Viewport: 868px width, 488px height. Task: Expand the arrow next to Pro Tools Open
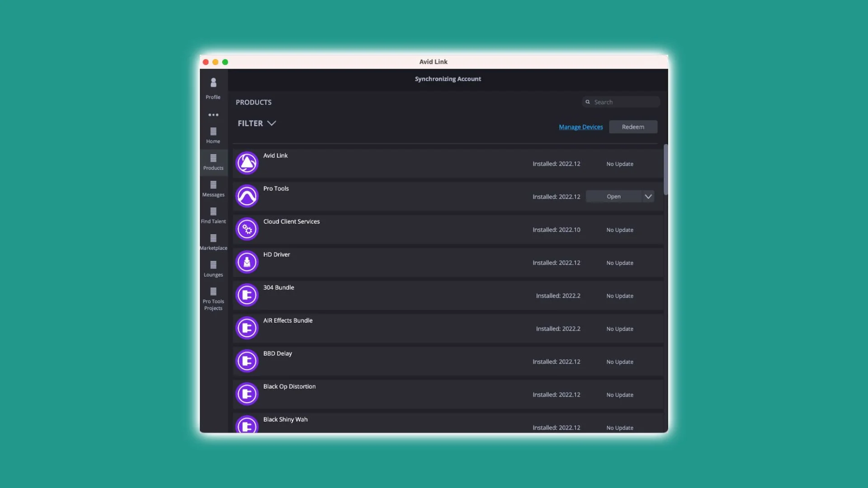[x=648, y=197]
